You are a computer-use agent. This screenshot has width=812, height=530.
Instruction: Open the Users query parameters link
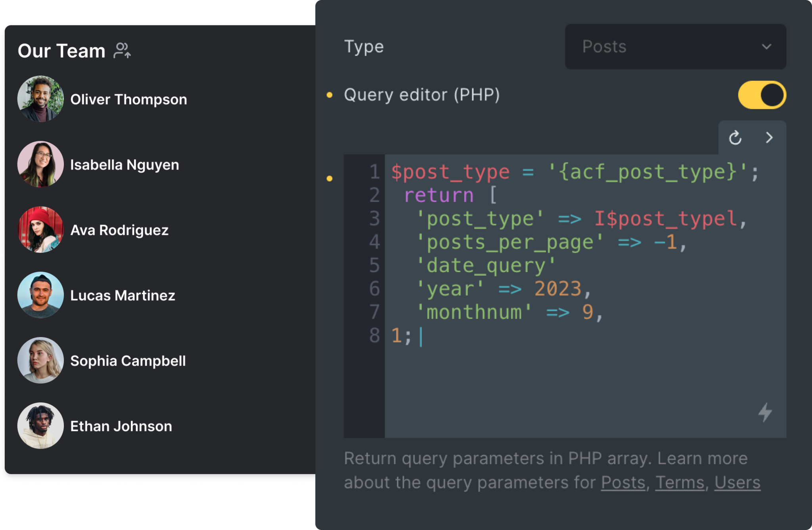tap(737, 482)
